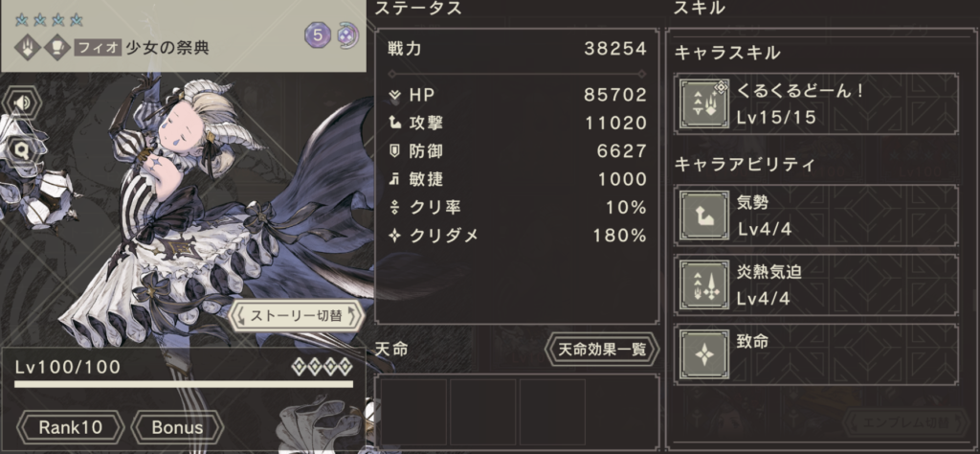Select the 気勢 ability icon
The image size is (980, 454).
coord(703,216)
